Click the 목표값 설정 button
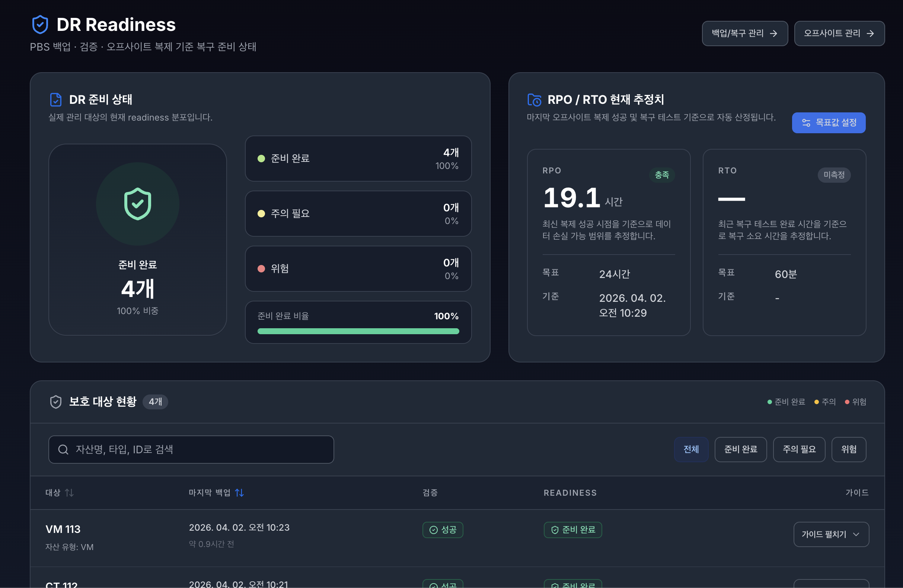 [x=829, y=122]
